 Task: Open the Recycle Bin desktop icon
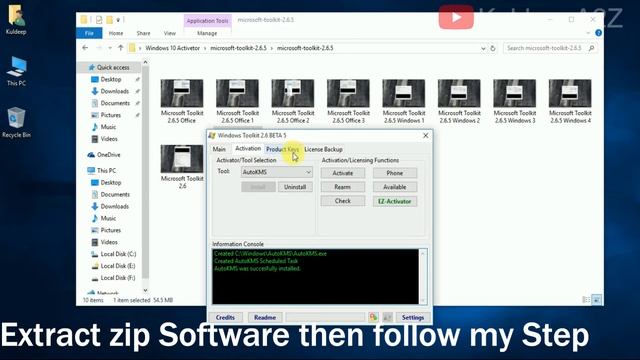tap(16, 122)
